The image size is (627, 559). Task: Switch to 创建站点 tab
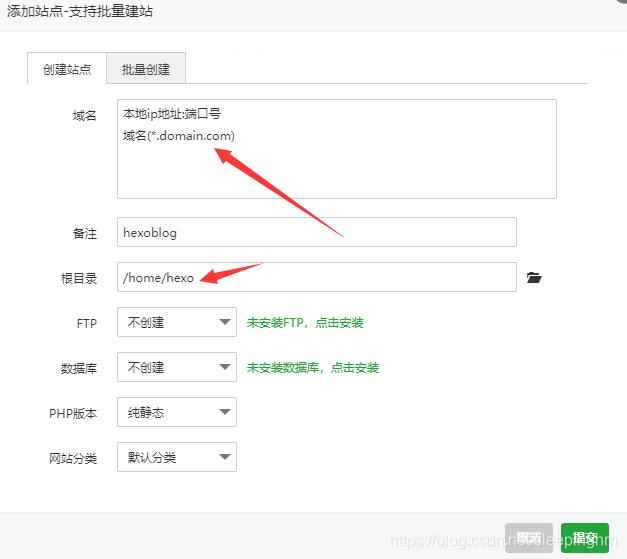coord(67,69)
